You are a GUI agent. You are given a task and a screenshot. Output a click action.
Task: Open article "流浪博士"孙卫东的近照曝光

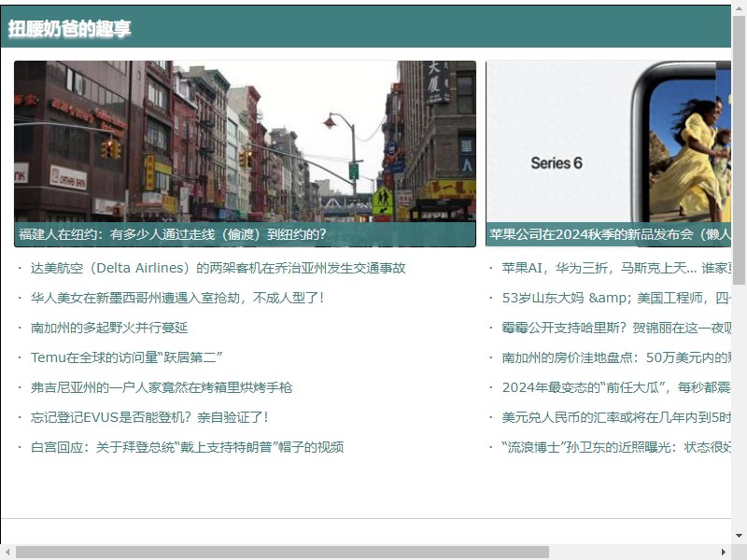point(616,447)
